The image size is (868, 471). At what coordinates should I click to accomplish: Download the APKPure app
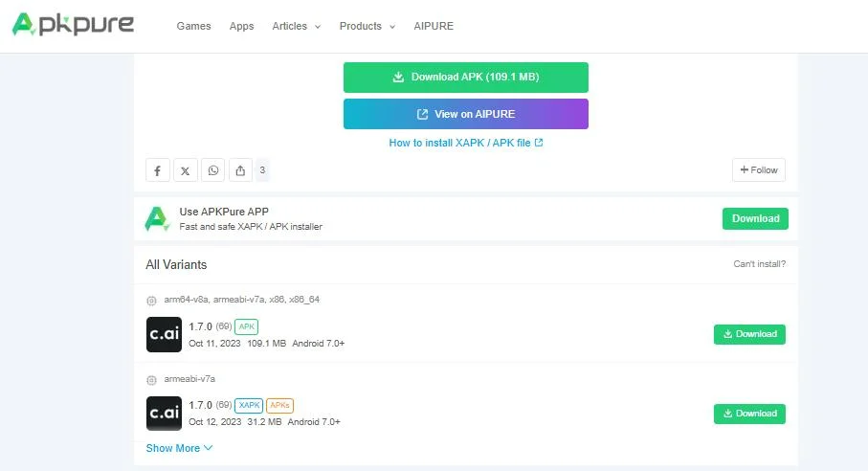(x=755, y=218)
